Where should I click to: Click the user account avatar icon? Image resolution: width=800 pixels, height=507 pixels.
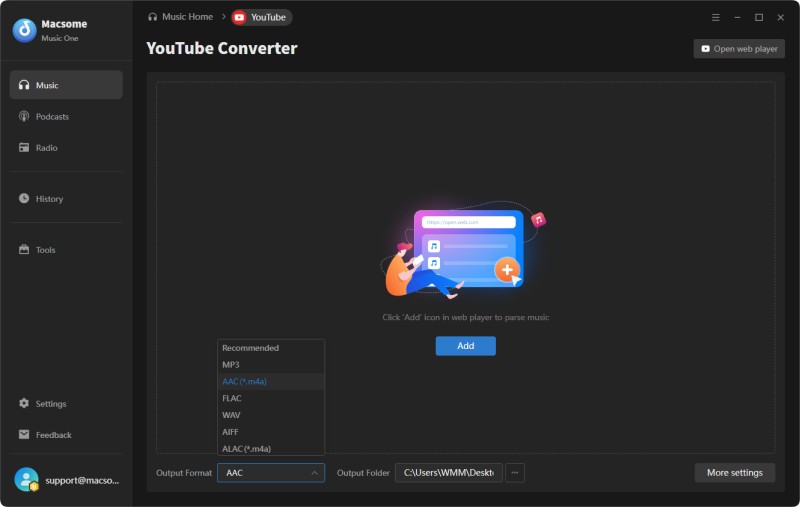[x=27, y=479]
